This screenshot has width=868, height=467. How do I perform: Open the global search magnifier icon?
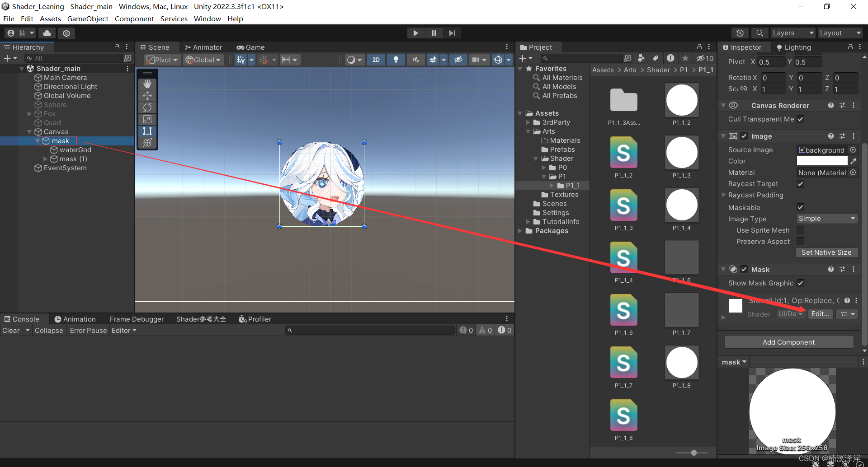[759, 33]
